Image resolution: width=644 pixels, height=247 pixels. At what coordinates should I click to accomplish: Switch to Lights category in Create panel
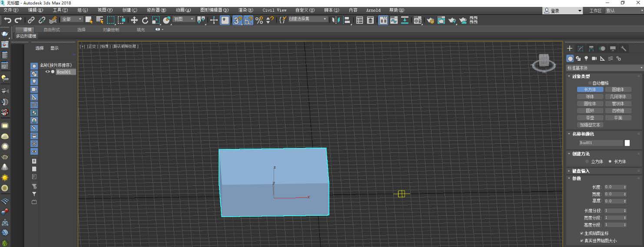(x=586, y=59)
